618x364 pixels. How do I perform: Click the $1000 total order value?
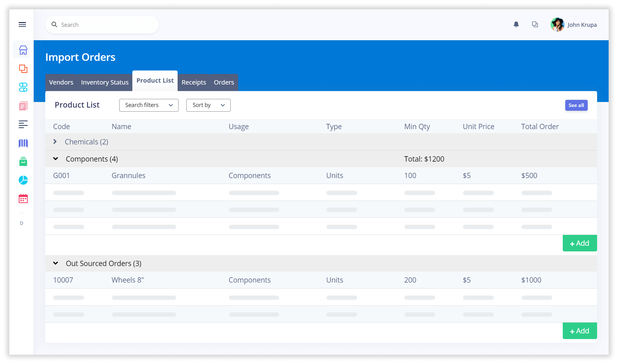point(531,280)
